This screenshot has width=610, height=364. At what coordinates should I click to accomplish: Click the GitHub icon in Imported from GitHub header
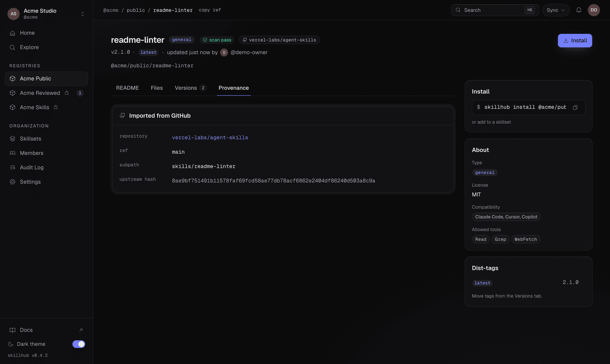tap(122, 116)
